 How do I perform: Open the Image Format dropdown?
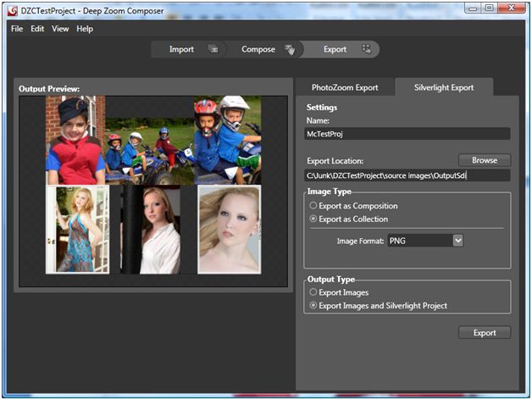[457, 241]
